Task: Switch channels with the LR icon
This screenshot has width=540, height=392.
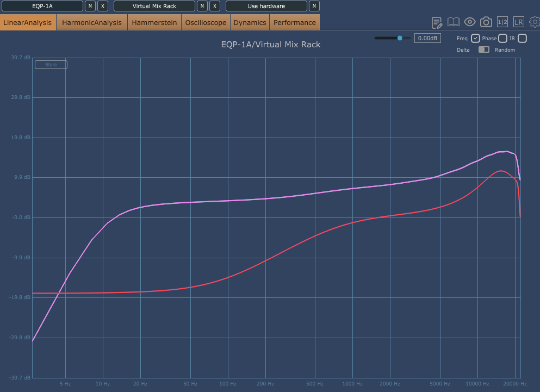Action: pyautogui.click(x=518, y=22)
